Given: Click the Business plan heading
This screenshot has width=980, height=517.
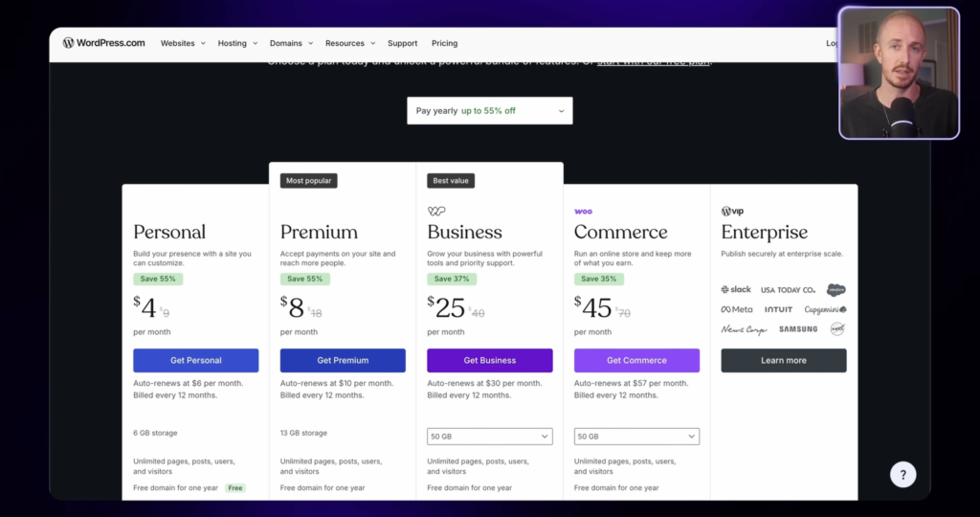Looking at the screenshot, I should pyautogui.click(x=464, y=232).
